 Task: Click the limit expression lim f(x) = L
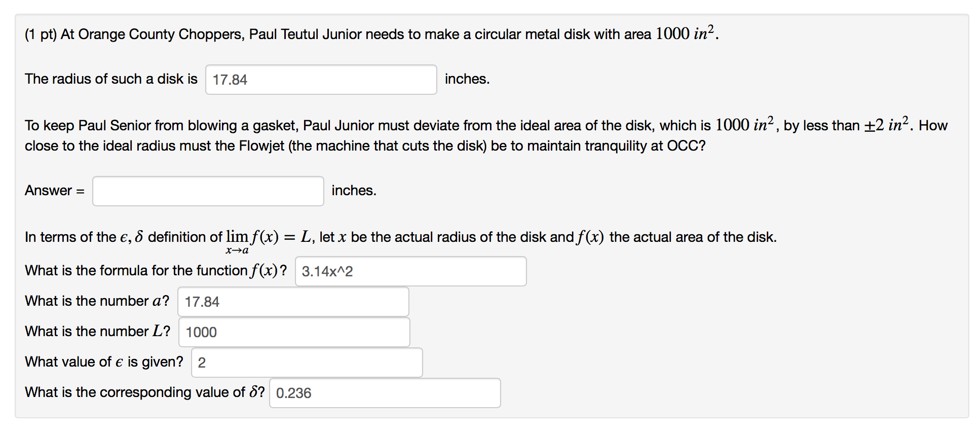click(x=268, y=240)
